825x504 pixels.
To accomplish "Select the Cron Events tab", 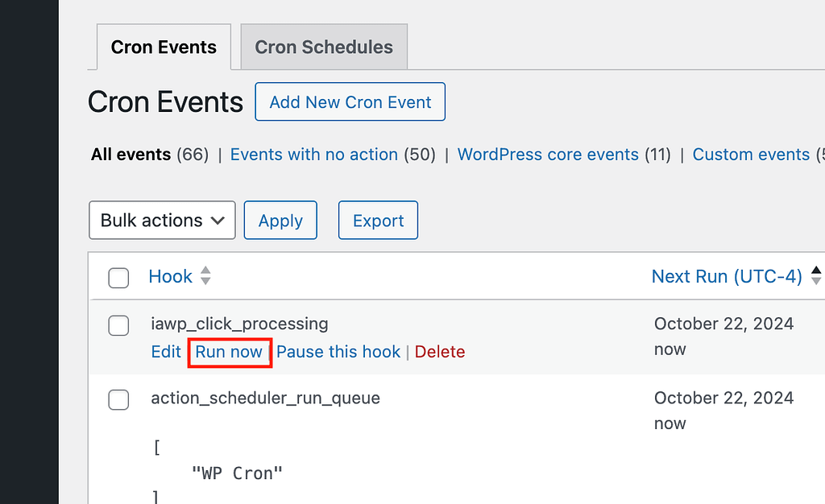I will pyautogui.click(x=163, y=47).
